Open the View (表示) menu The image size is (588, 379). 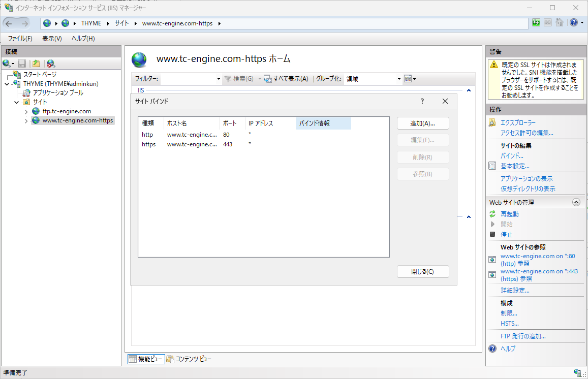52,38
